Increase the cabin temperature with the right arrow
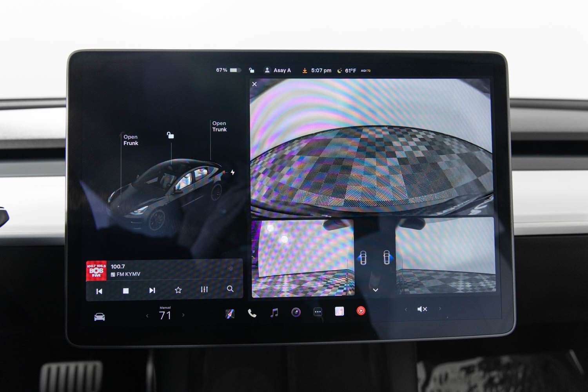 point(183,315)
